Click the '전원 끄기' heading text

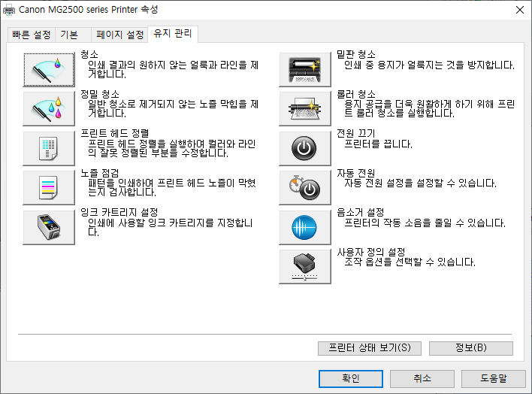pos(355,133)
